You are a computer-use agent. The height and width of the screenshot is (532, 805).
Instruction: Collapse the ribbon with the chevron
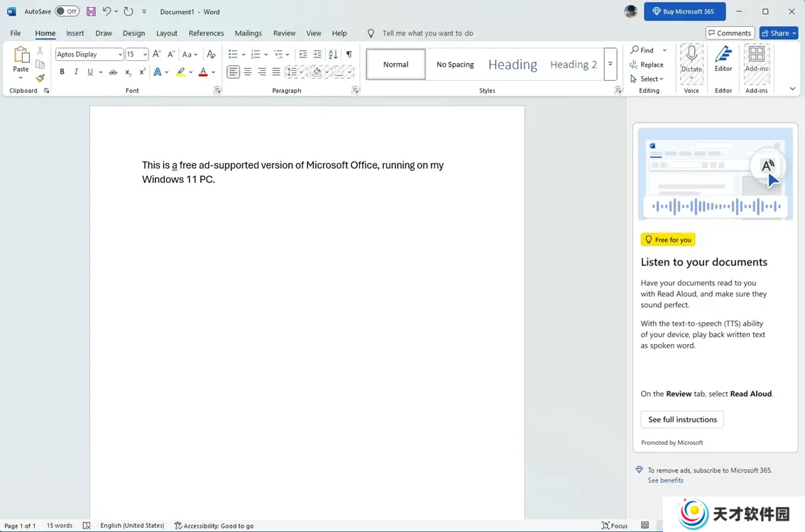point(792,89)
